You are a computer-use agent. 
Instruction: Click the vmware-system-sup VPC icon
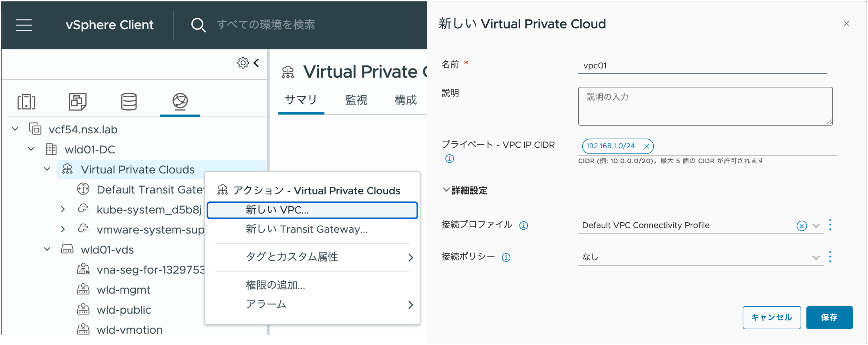[x=83, y=229]
